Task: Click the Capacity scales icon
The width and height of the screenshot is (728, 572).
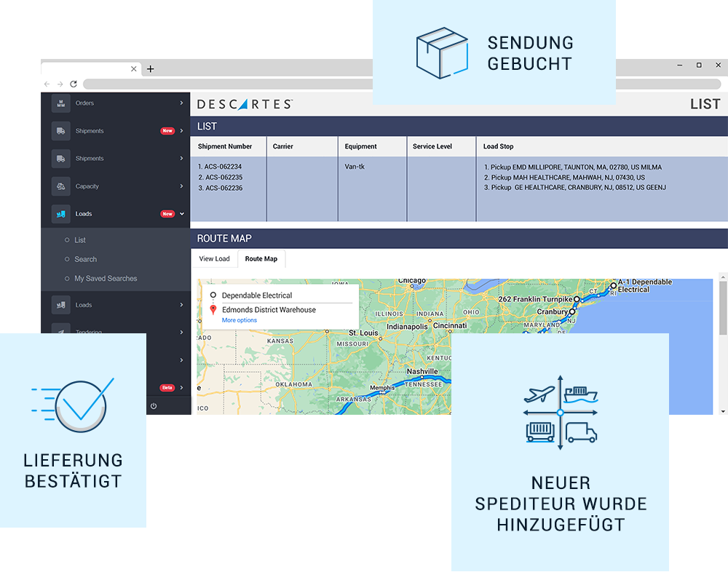Action: coord(61,186)
